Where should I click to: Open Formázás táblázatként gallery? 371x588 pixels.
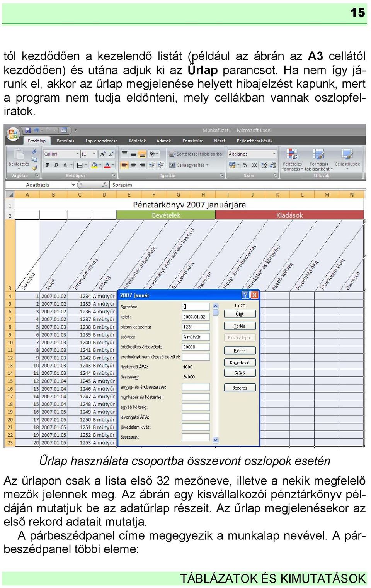pyautogui.click(x=319, y=159)
